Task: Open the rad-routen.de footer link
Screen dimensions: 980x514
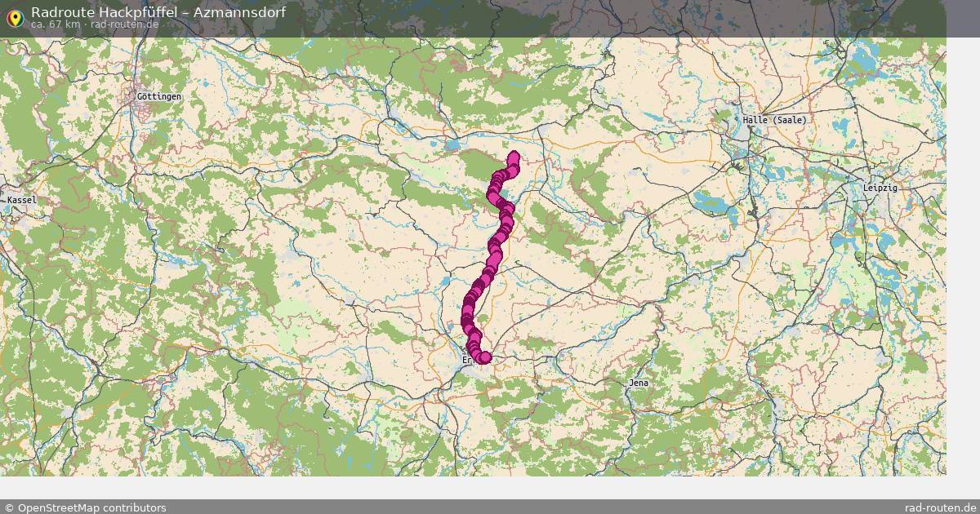Action: [x=941, y=507]
